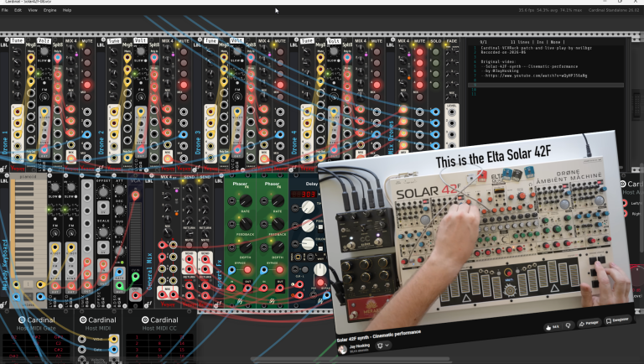Open the View menu
Image resolution: width=644 pixels, height=364 pixels.
coord(33,10)
